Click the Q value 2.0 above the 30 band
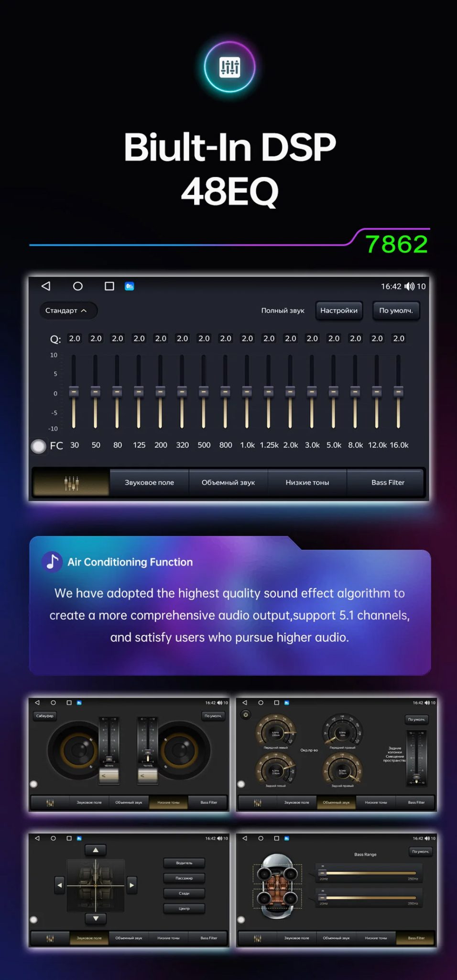The image size is (457, 980). point(75,338)
